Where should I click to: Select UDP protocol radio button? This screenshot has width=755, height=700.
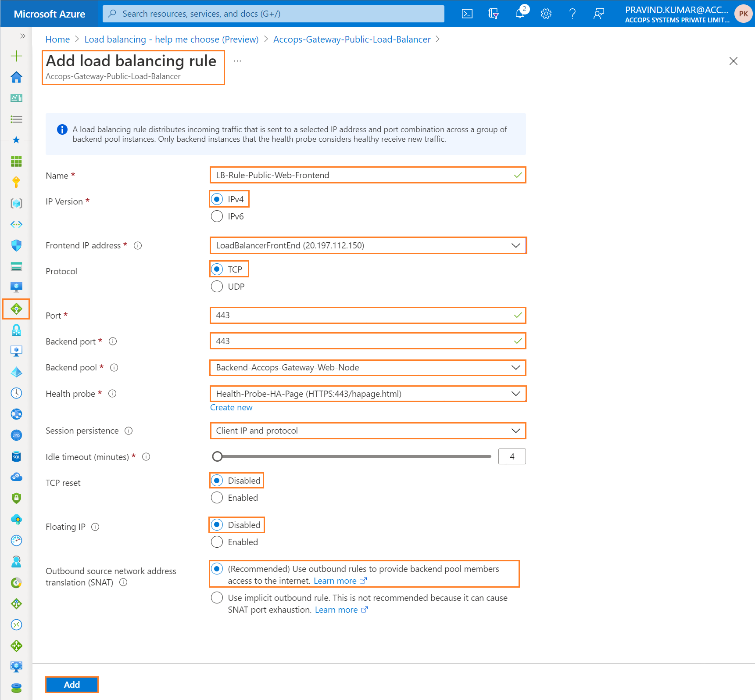tap(217, 287)
